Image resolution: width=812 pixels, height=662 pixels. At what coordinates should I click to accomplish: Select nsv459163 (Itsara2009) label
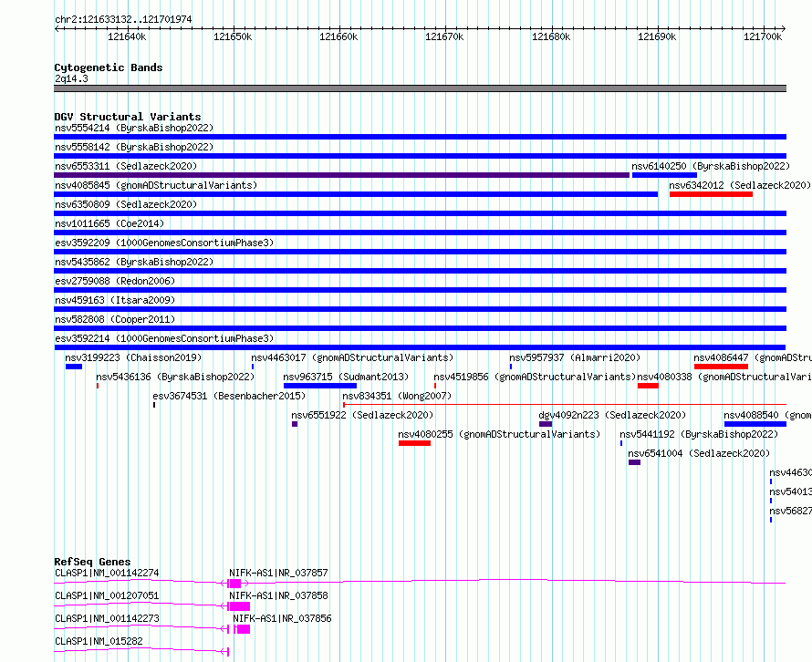pyautogui.click(x=115, y=300)
